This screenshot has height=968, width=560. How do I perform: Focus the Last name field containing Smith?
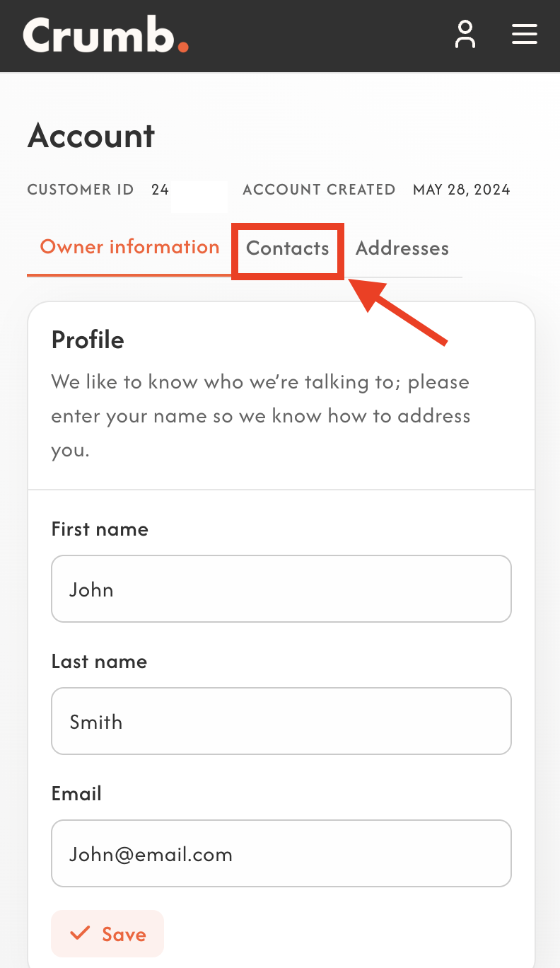click(281, 721)
